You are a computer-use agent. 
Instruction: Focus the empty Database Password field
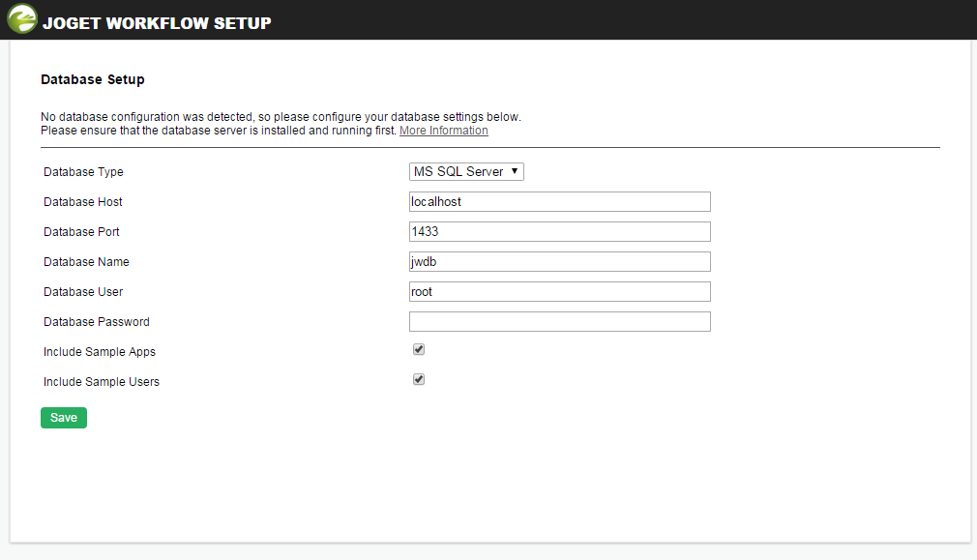tap(559, 321)
